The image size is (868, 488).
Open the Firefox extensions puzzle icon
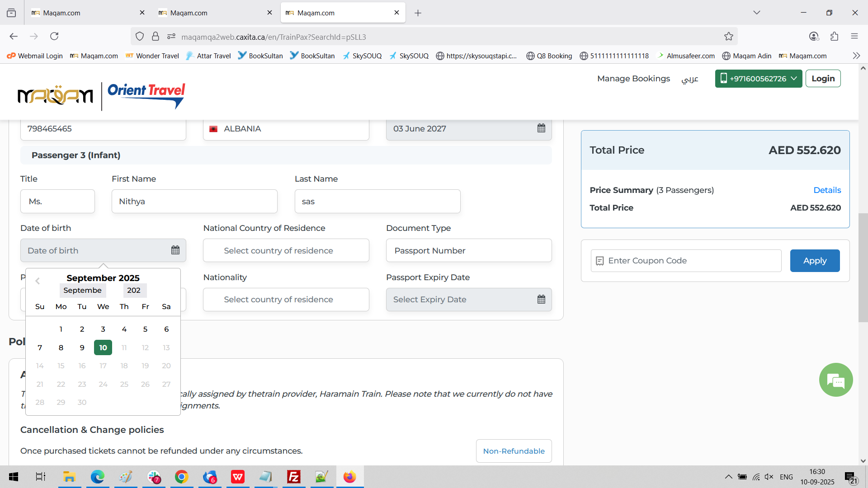(x=834, y=37)
